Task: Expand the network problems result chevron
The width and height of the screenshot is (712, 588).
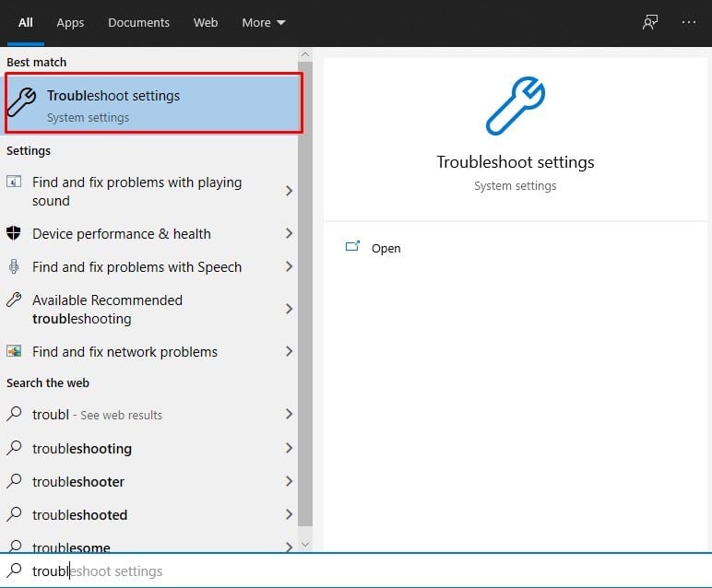Action: pos(289,351)
